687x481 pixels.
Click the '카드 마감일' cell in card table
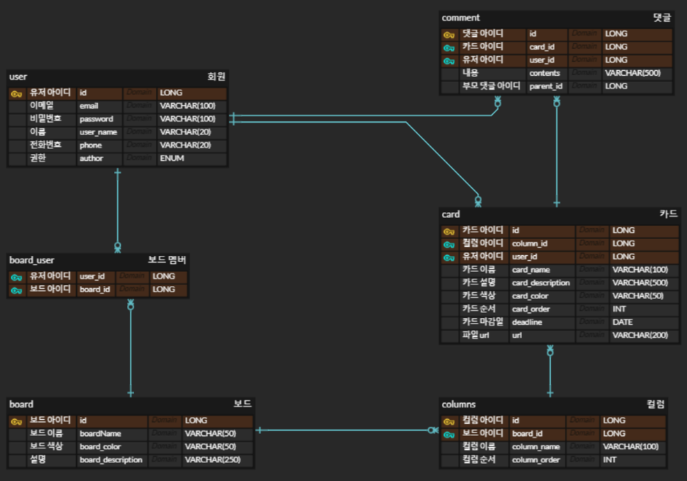(483, 322)
